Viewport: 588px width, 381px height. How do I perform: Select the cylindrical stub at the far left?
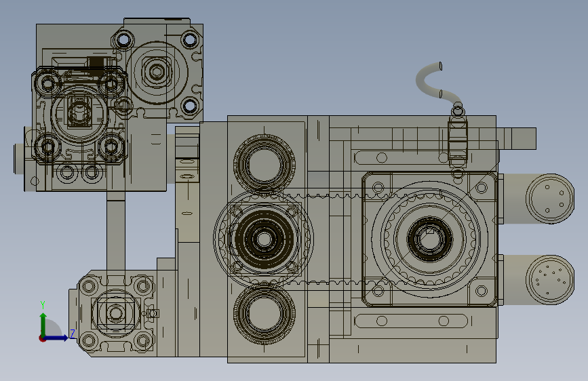[x=19, y=159]
